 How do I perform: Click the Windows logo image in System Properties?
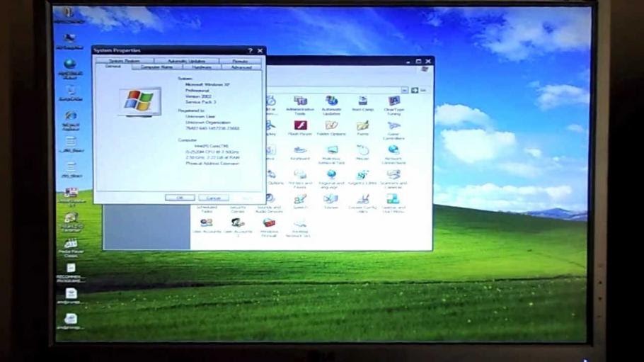tap(139, 101)
